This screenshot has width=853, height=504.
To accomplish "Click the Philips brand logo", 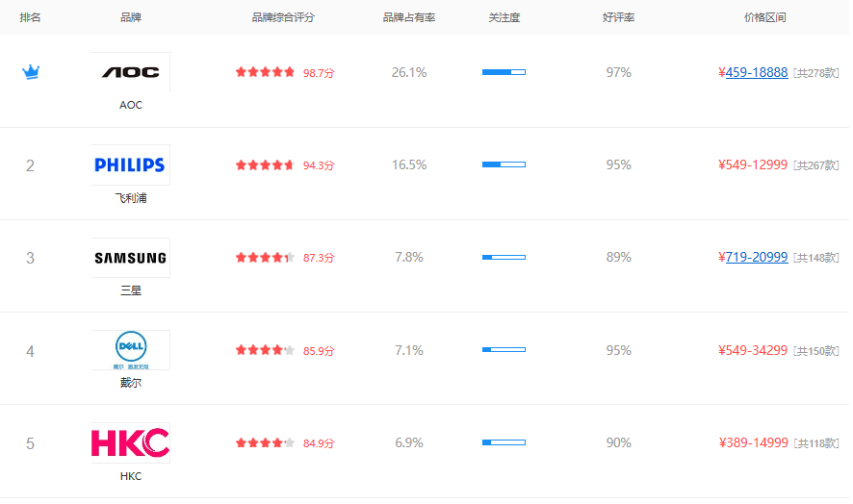I will point(131,164).
